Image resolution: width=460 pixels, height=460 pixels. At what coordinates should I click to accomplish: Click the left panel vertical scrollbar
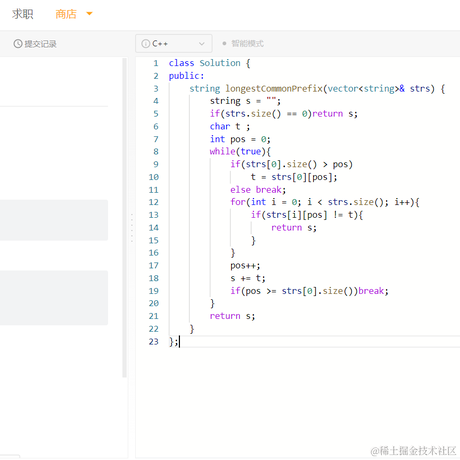click(125, 217)
